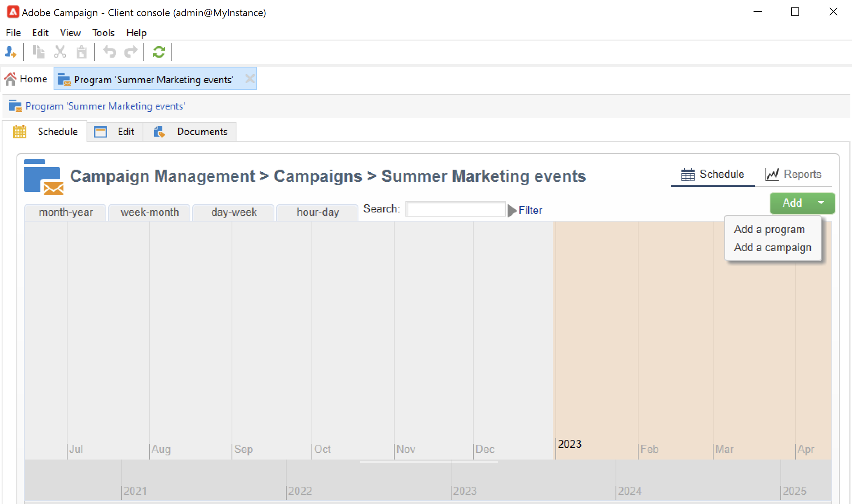Choose 'Add a program' menu entry

click(769, 229)
